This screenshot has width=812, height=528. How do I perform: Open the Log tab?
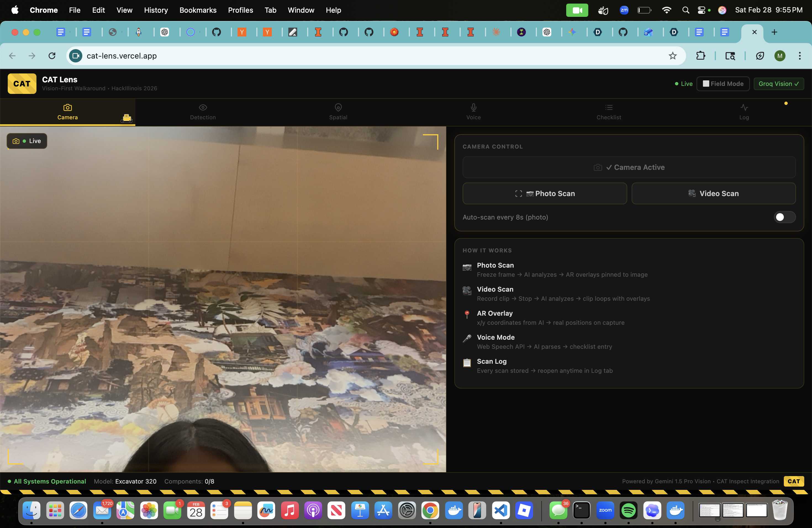tap(744, 112)
